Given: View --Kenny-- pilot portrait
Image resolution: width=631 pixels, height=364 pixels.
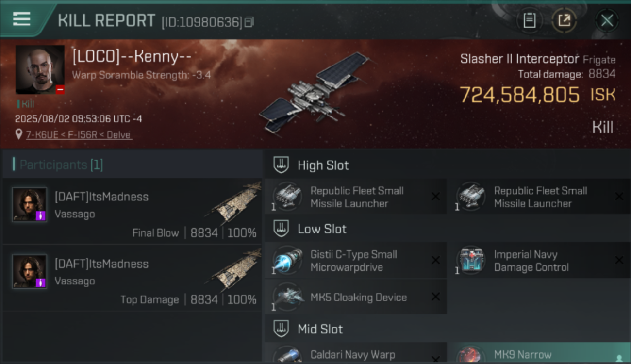Looking at the screenshot, I should 40,69.
